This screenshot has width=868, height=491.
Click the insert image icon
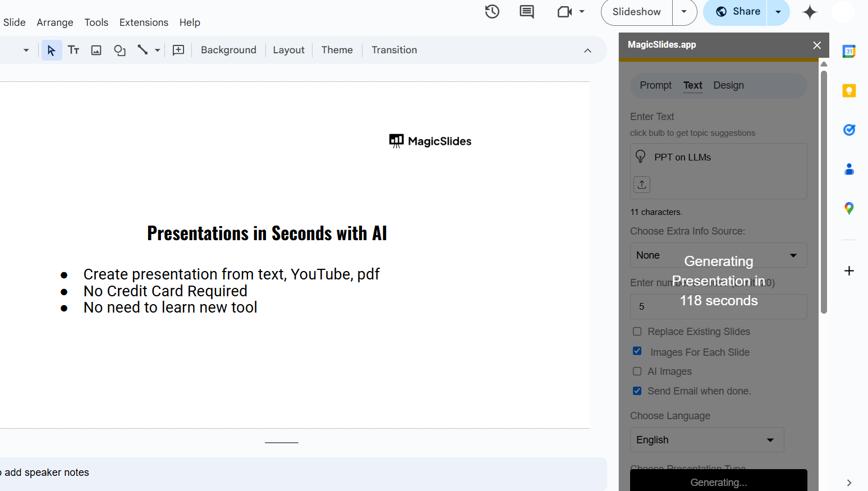click(97, 50)
